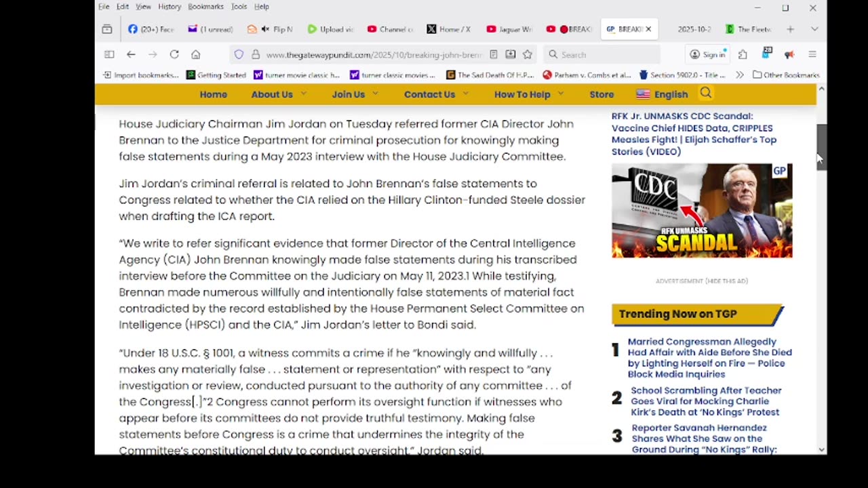Open Import bookmarks bookmark
The width and height of the screenshot is (868, 488).
(x=140, y=75)
